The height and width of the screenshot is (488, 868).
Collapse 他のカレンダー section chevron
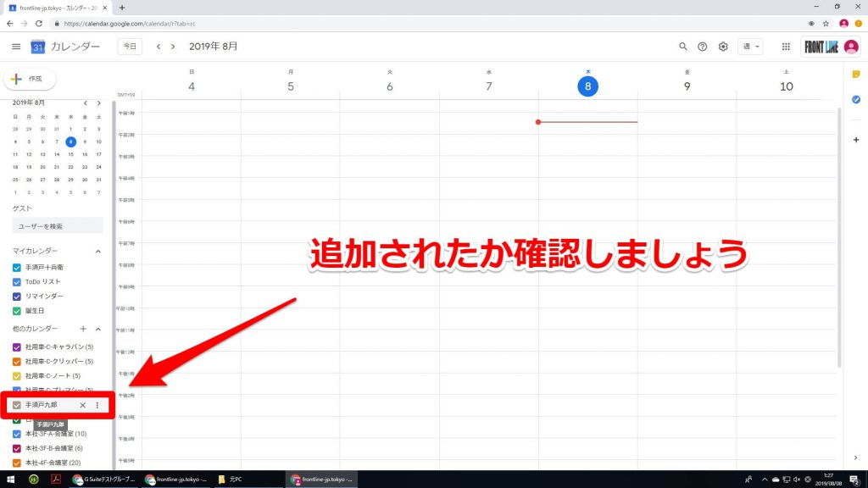[x=98, y=330]
